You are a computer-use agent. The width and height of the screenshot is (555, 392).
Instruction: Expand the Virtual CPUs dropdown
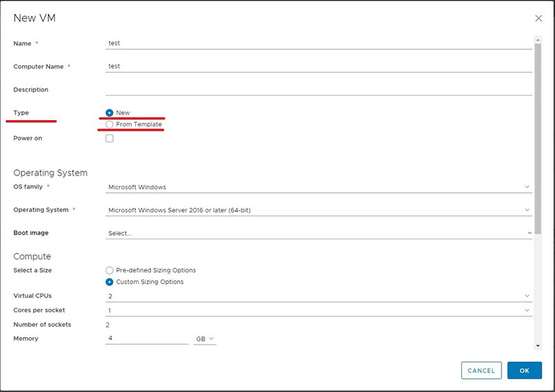click(x=319, y=296)
